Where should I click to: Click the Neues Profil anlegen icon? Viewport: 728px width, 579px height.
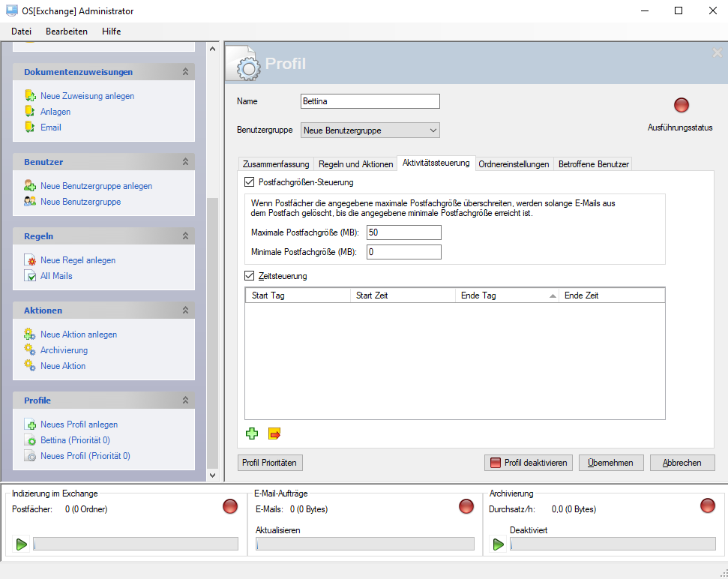[30, 424]
